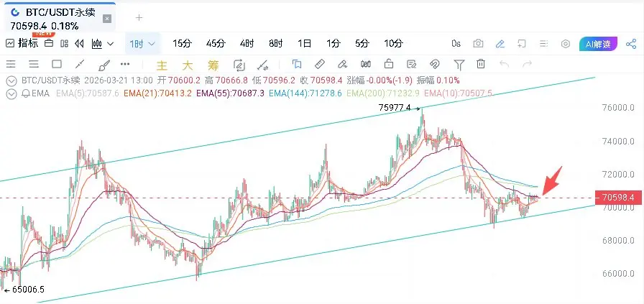Take a chart snapshot with camera icon
Screen dimensions: 644x304
coord(478,44)
